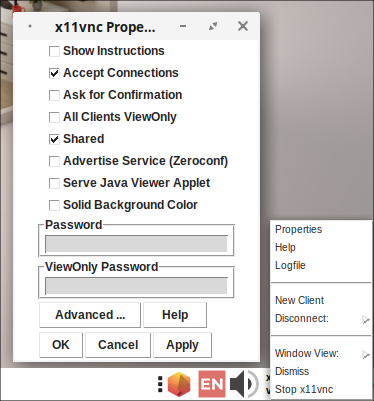Select New Client menu entry
374x401 pixels.
tap(321, 300)
